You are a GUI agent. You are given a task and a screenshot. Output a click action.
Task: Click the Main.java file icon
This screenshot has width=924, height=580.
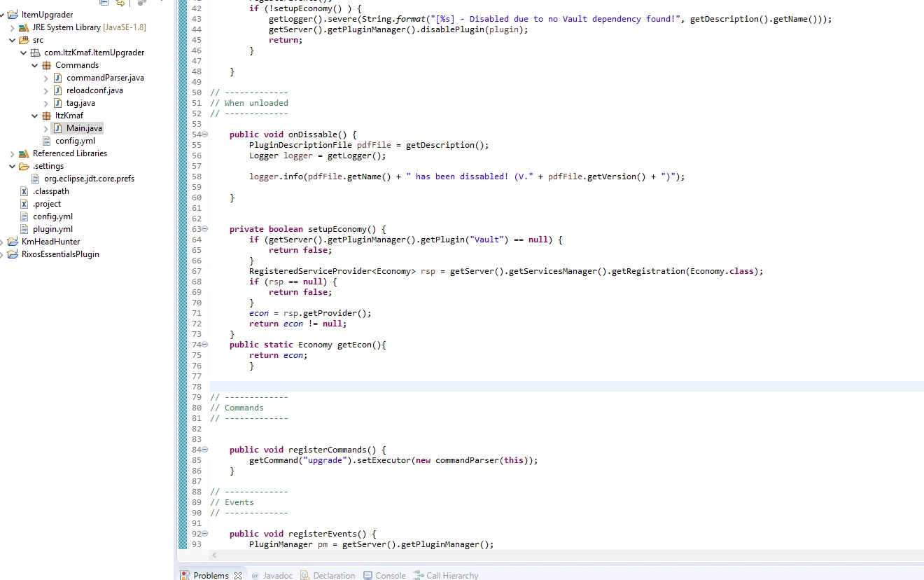coord(58,128)
